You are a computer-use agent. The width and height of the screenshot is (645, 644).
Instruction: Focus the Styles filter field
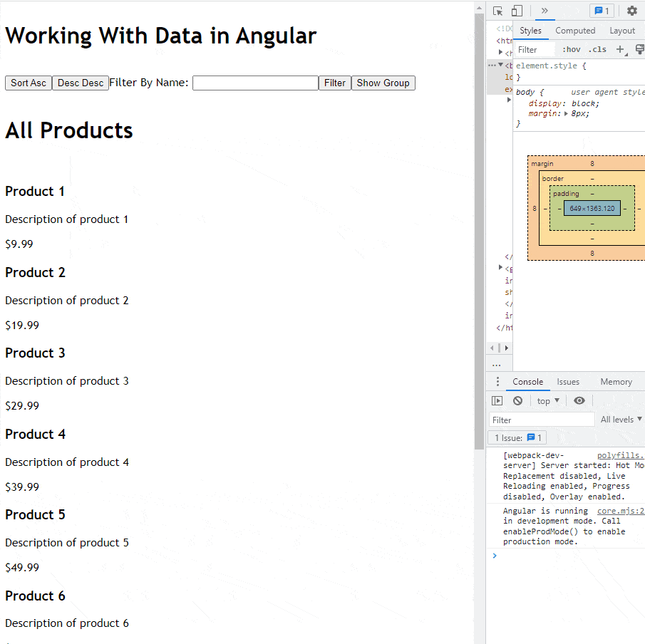click(x=535, y=50)
